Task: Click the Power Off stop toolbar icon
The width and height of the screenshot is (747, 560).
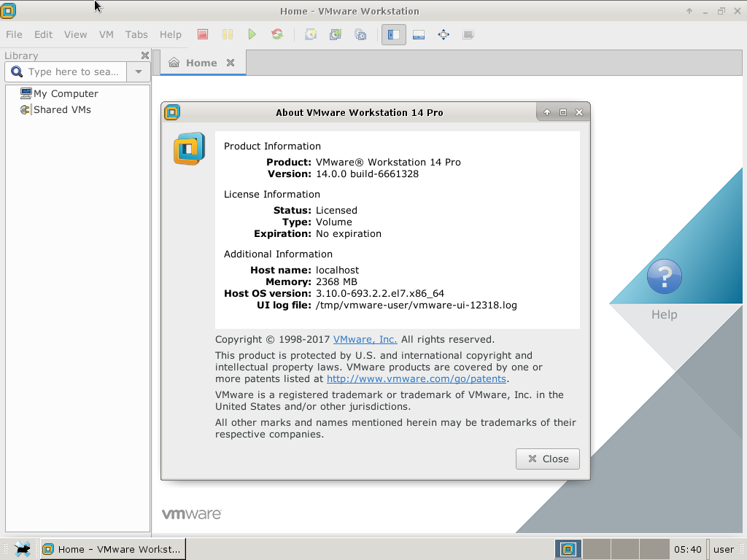Action: coord(203,34)
